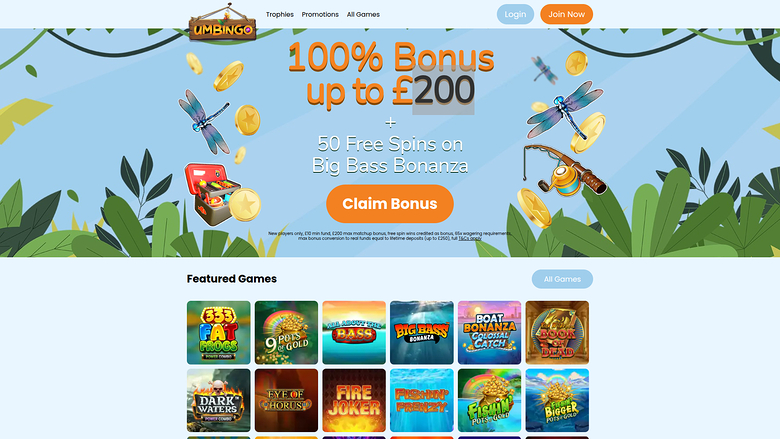The image size is (780, 439).
Task: Select Fishin' Pots of Gold game
Action: click(x=489, y=400)
